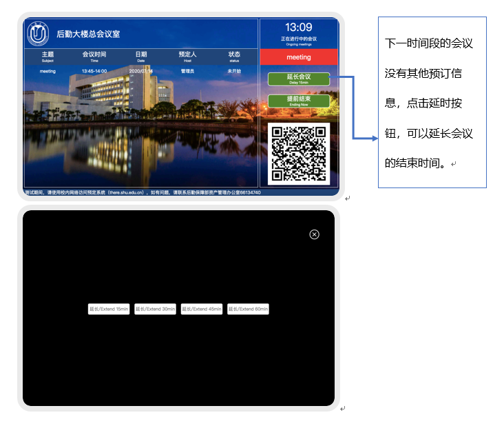Screen dimensions: 504x426
Task: Click the bottom notice ticker text
Action: 143,192
